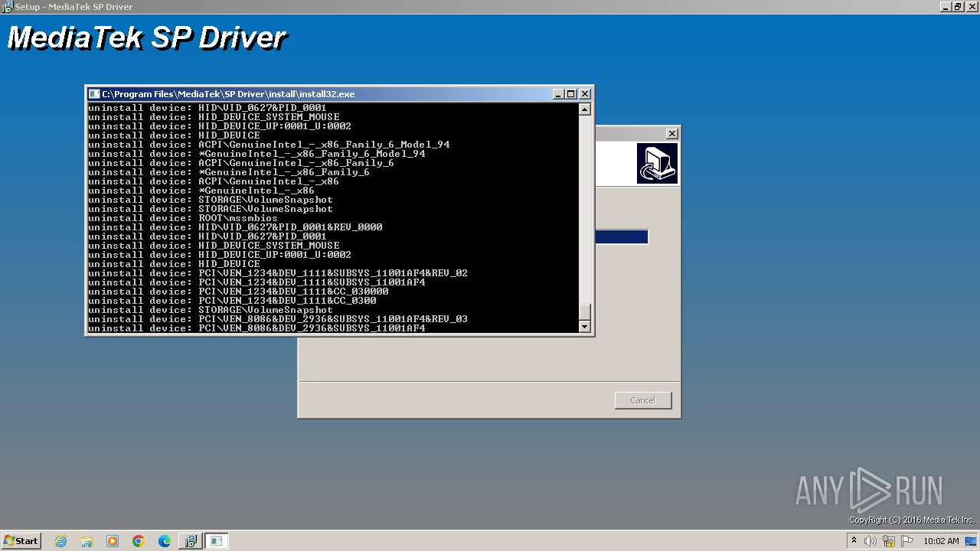
Task: Close the Setup MediaTek SP Driver window
Action: point(971,6)
